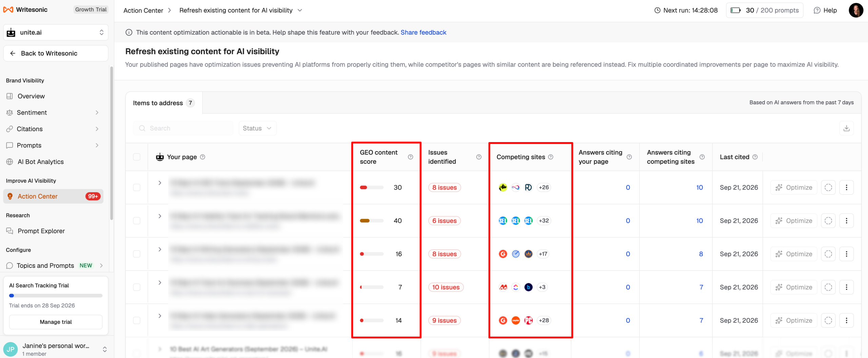
Task: Click info icon next to Issues identified
Action: pyautogui.click(x=479, y=157)
